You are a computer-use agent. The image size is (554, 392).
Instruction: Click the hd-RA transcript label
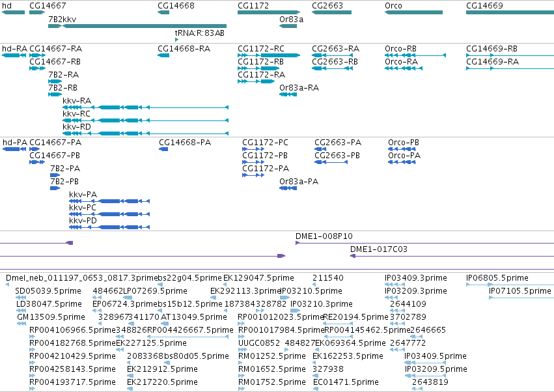click(x=14, y=48)
